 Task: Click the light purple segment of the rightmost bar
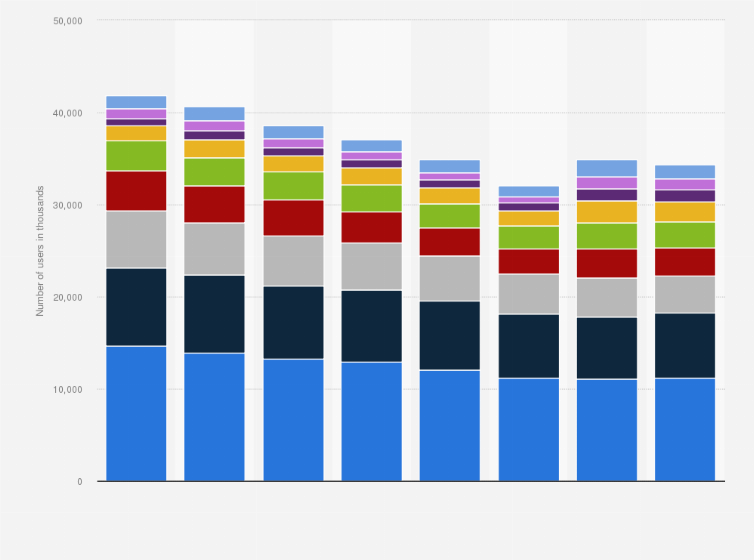point(685,185)
